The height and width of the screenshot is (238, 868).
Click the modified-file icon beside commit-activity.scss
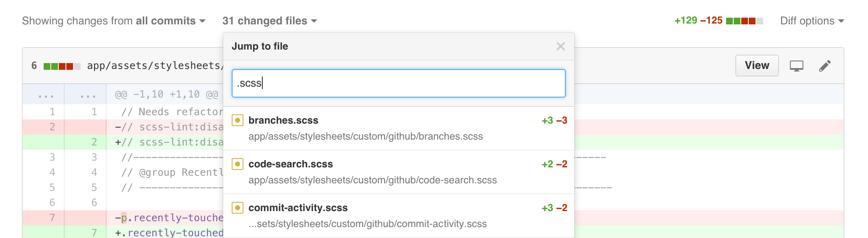click(238, 208)
